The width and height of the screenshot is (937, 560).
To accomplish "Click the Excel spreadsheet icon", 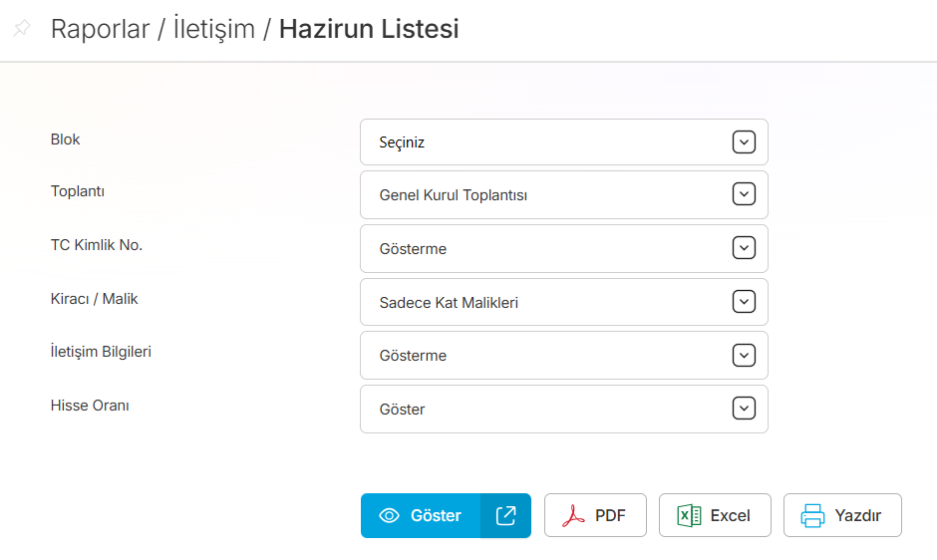I will pos(689,516).
